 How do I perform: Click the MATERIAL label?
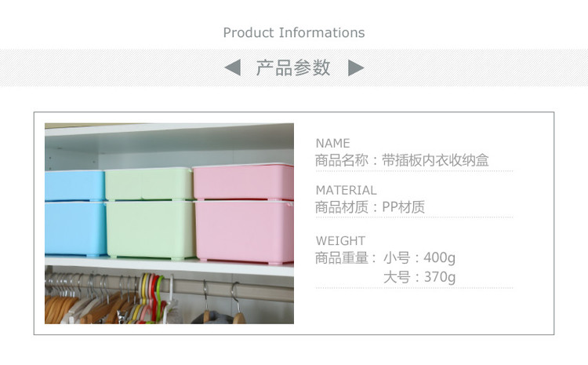pyautogui.click(x=346, y=191)
